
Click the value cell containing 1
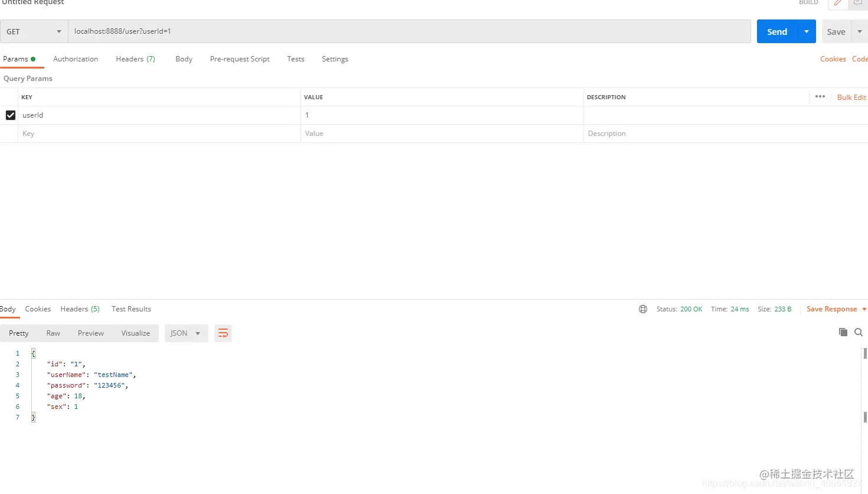[442, 115]
